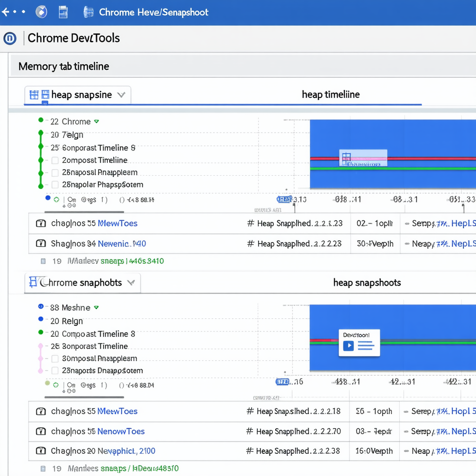This screenshot has height=476, width=476.
Task: Click the hash icon before Heap Snapplhed 2.2.2.70
Action: (250, 431)
